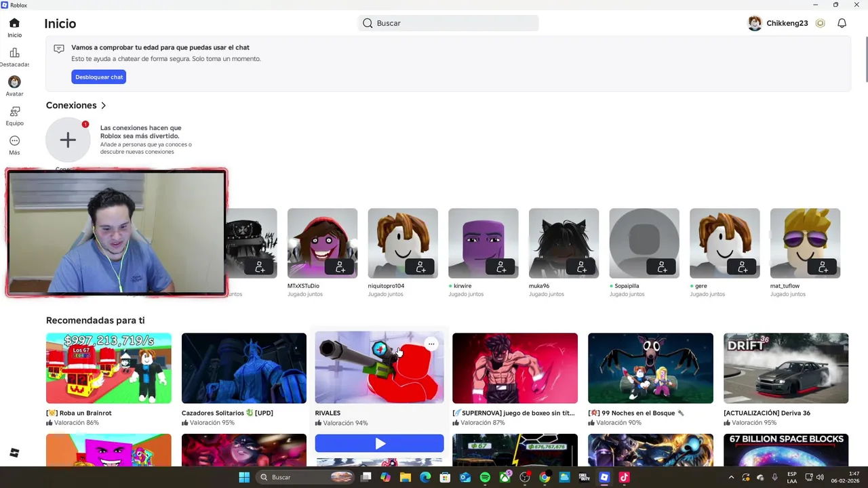Add MTxXSTuDio as connection
The image size is (868, 488).
[x=340, y=267]
